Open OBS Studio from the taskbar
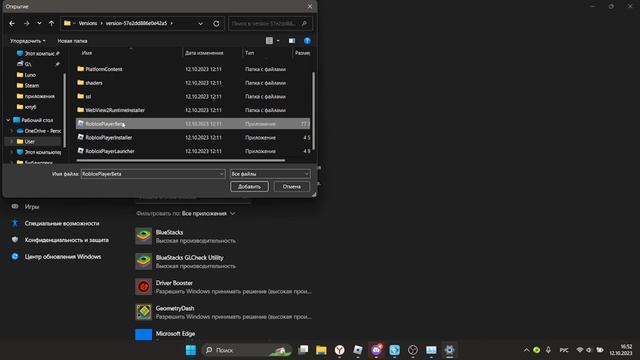 tap(413, 350)
